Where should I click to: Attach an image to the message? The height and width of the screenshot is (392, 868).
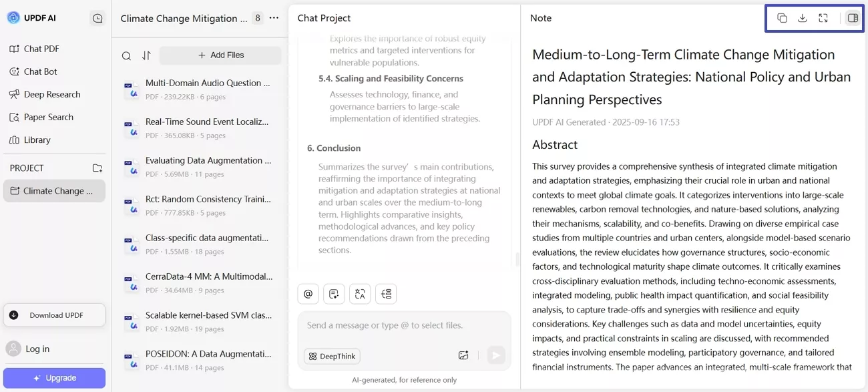[x=463, y=355]
